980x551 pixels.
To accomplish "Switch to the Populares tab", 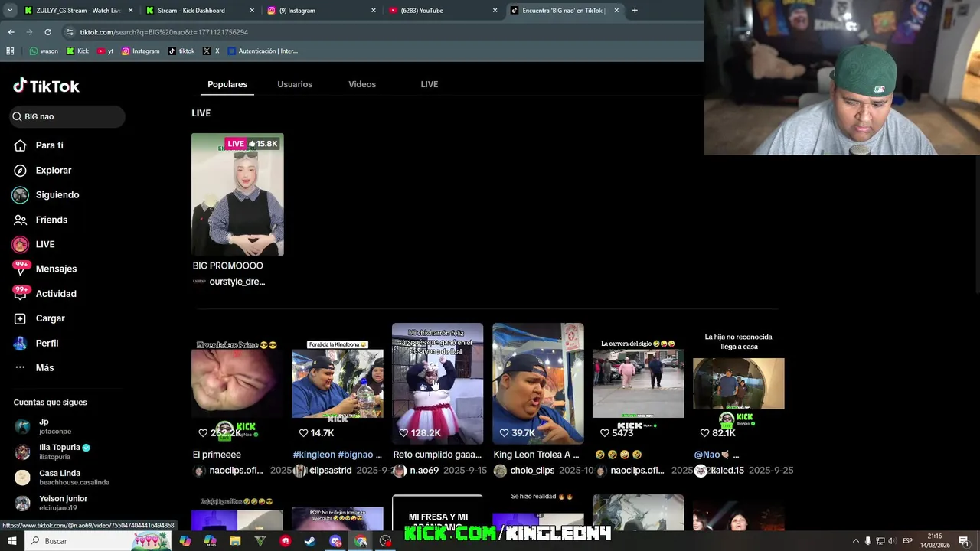I will [x=227, y=84].
